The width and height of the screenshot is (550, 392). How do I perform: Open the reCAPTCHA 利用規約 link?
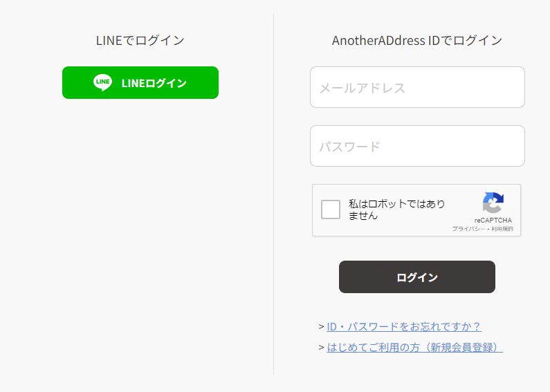point(502,229)
